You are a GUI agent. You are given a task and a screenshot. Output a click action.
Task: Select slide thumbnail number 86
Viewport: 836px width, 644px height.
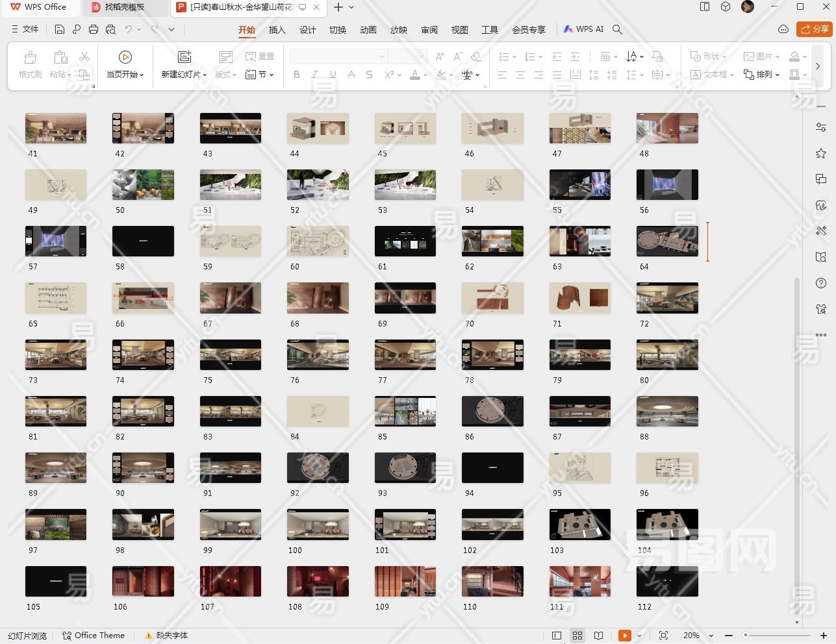click(492, 412)
